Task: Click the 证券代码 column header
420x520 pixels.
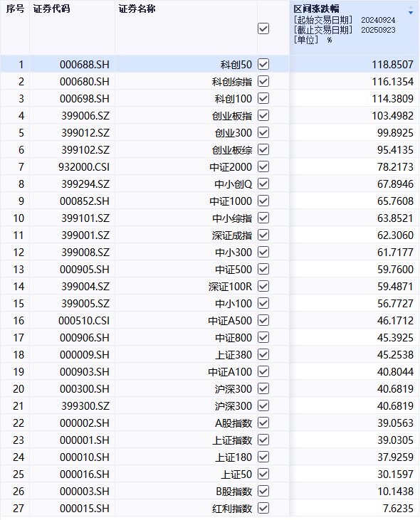Action: pyautogui.click(x=51, y=9)
